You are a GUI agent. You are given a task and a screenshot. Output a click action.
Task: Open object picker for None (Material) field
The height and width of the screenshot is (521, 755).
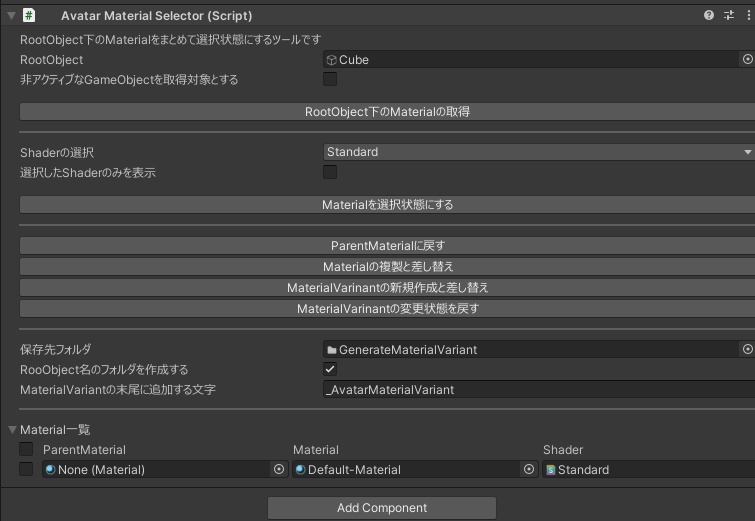coord(279,469)
